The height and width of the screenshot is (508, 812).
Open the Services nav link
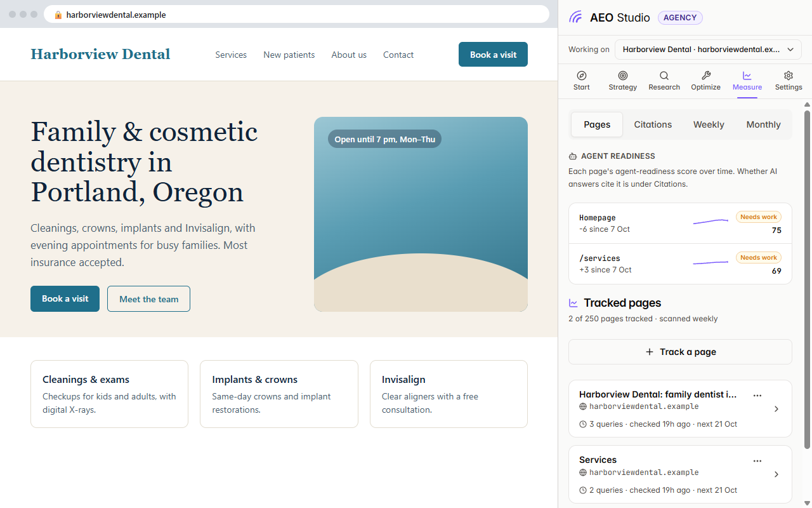(x=231, y=55)
